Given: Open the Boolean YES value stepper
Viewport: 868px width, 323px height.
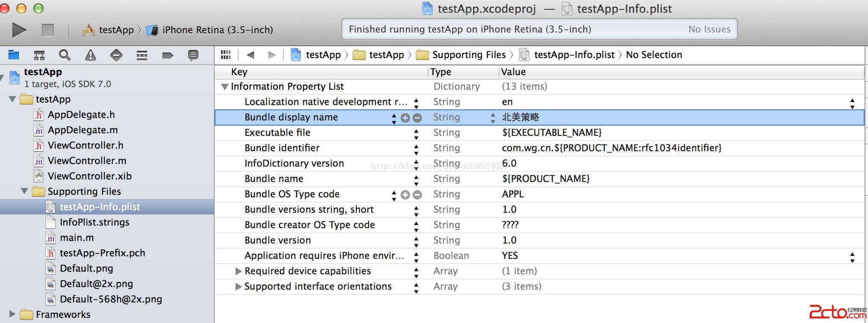Looking at the screenshot, I should pos(852,256).
